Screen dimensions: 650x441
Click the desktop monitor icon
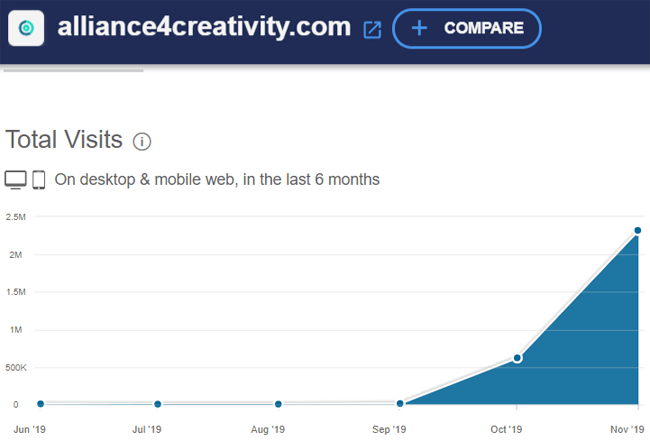[x=16, y=180]
